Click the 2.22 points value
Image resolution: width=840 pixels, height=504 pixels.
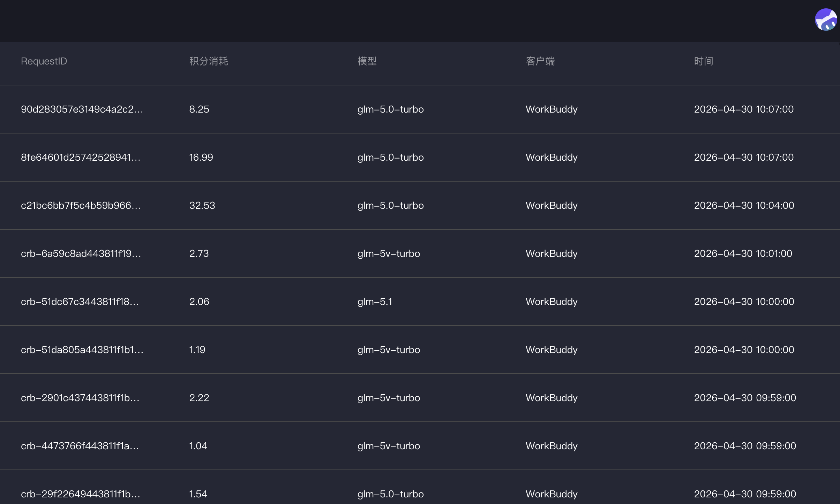click(x=199, y=398)
